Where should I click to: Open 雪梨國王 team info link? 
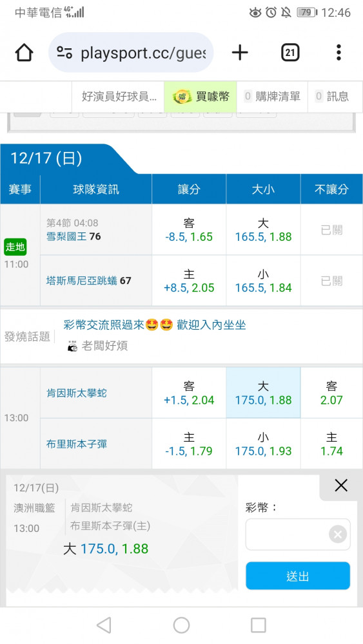coord(68,236)
